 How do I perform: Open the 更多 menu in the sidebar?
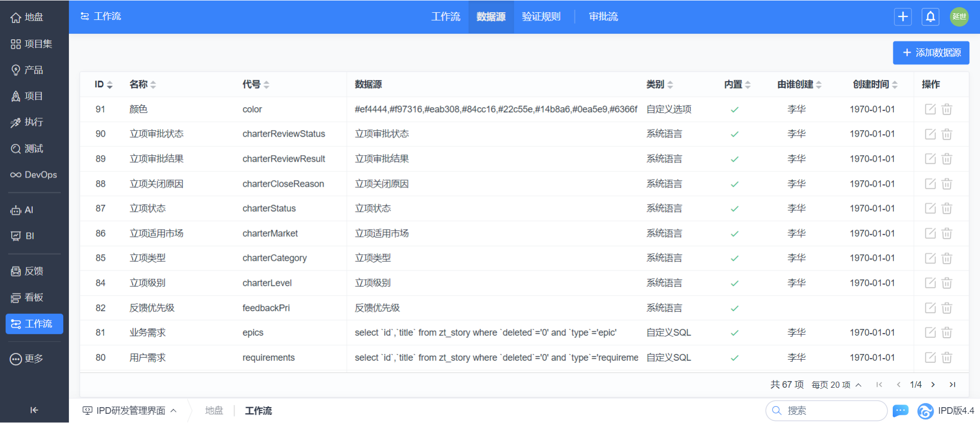(34, 359)
